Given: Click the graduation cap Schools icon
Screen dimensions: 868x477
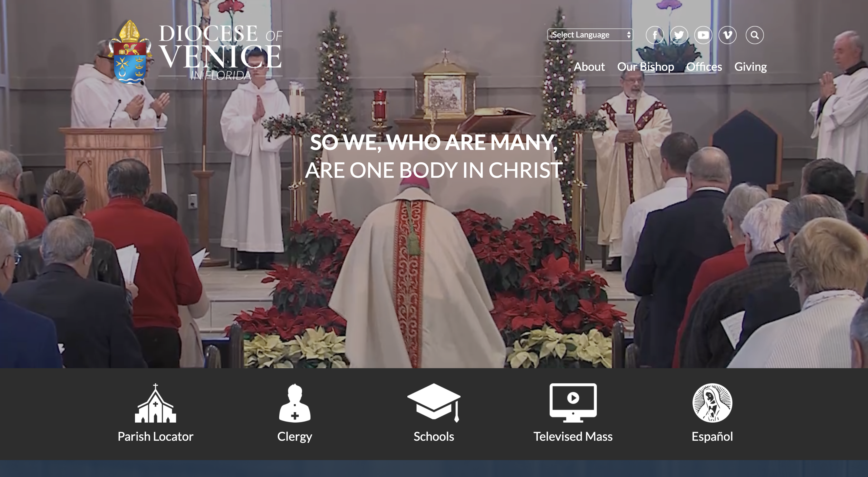Looking at the screenshot, I should pos(434,403).
